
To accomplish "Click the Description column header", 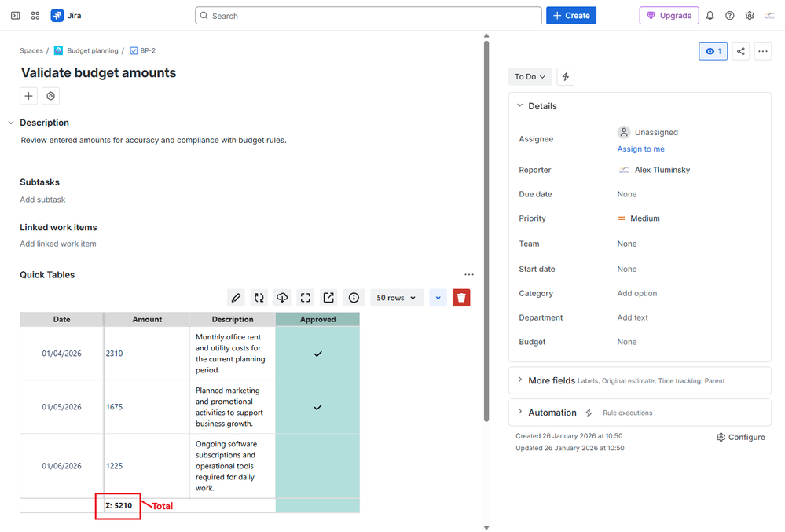I will click(233, 319).
